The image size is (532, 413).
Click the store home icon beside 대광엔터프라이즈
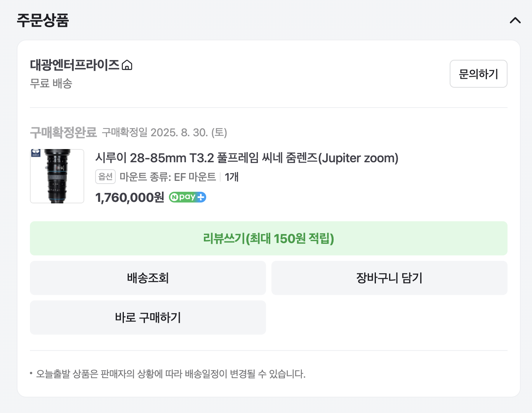127,65
